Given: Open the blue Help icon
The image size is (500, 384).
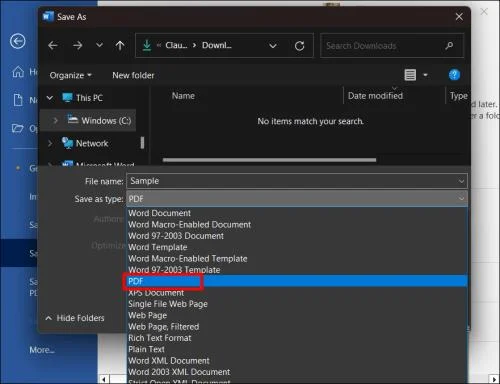Looking at the screenshot, I should pyautogui.click(x=454, y=75).
